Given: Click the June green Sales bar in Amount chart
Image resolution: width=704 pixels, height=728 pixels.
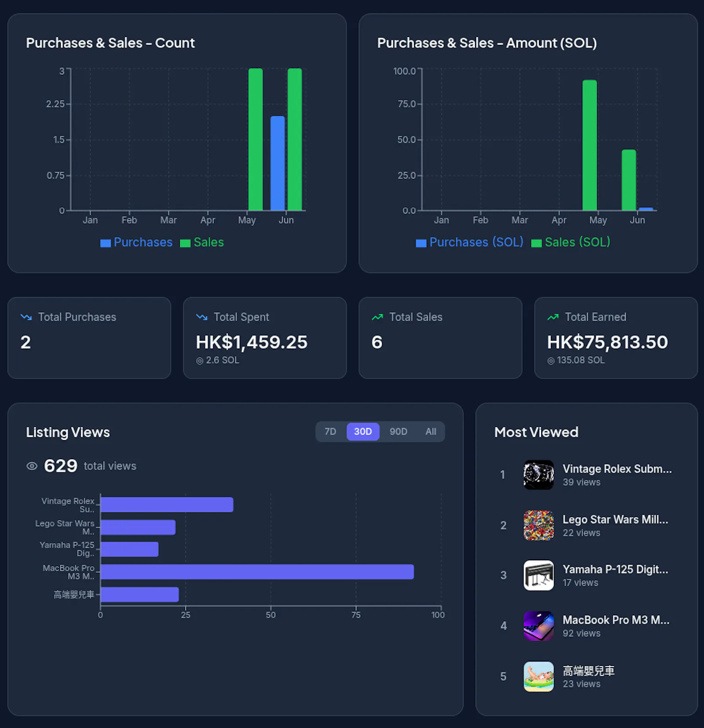Looking at the screenshot, I should tap(629, 180).
